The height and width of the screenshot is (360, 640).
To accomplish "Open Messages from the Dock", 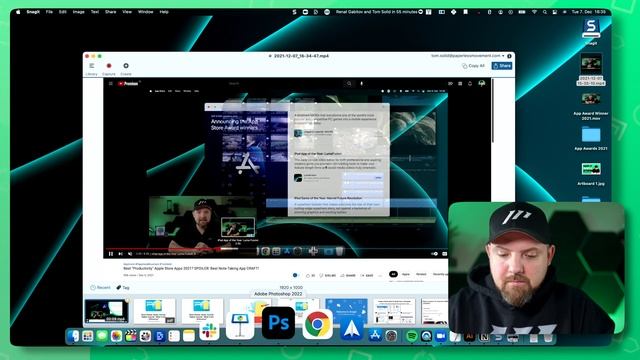I will tap(102, 336).
